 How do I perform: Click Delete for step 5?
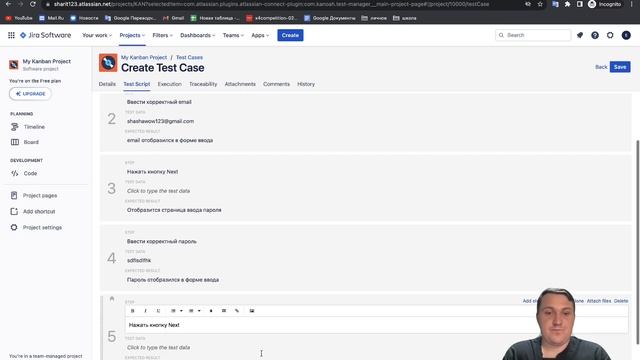pos(621,301)
